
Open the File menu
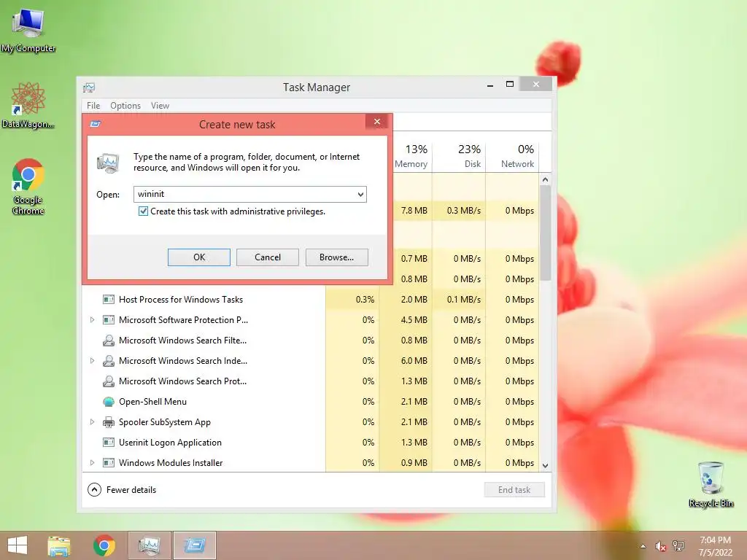point(93,106)
